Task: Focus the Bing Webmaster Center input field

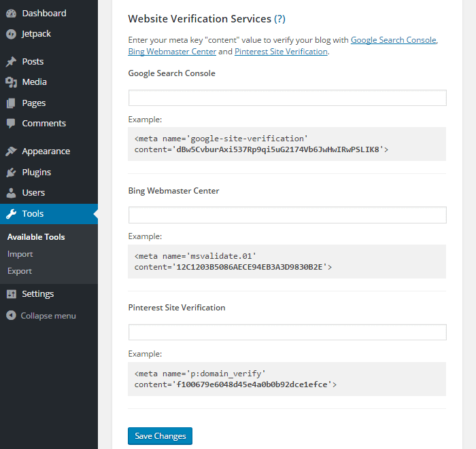Action: click(x=288, y=215)
